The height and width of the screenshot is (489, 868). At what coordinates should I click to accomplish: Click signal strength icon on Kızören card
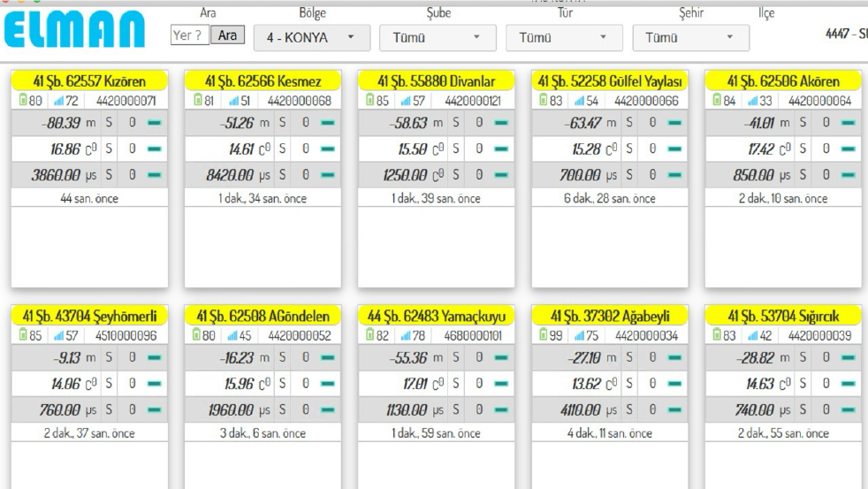coord(58,101)
